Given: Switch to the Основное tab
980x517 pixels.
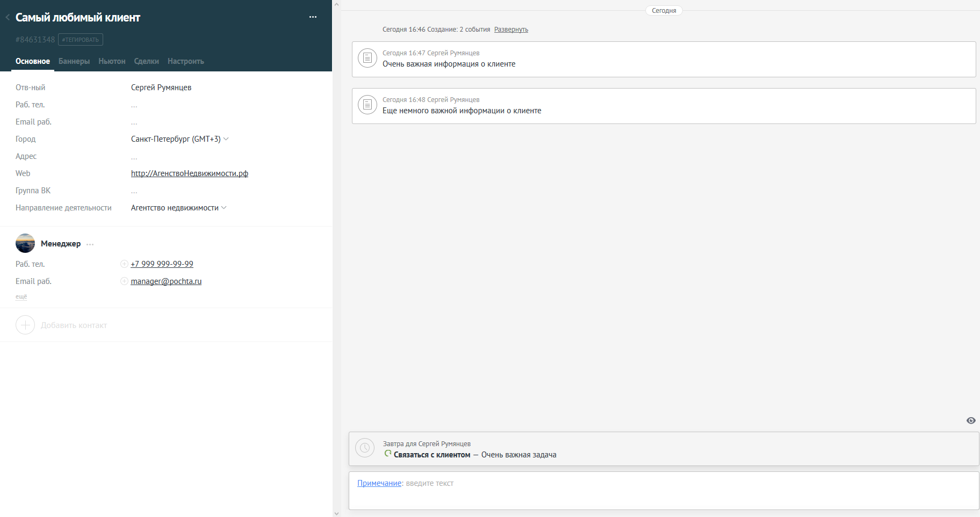Looking at the screenshot, I should coord(33,61).
